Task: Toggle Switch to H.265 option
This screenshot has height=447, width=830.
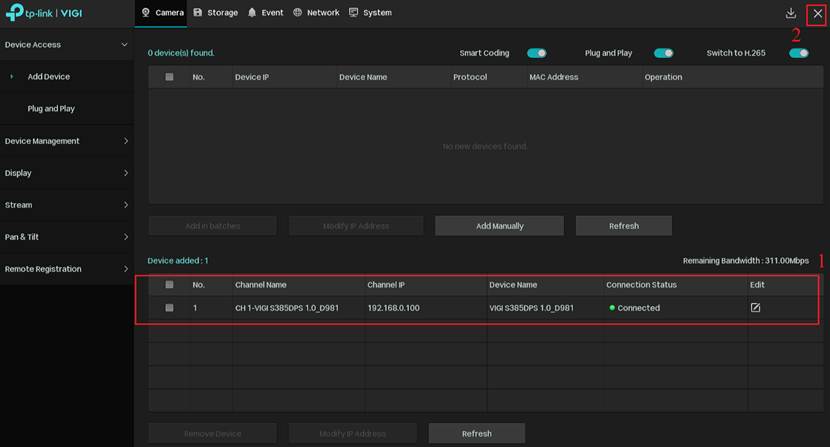Action: click(798, 53)
